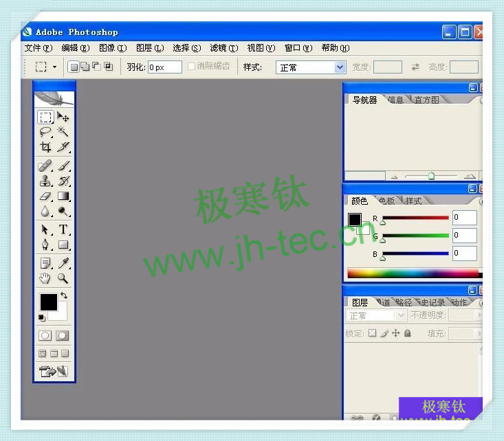Screen dimensions: 504x441
Task: Open the 文件 menu
Action: pos(39,48)
